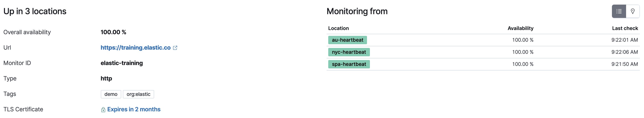Switch to map view of locations
Image resolution: width=644 pixels, height=118 pixels.
[633, 11]
